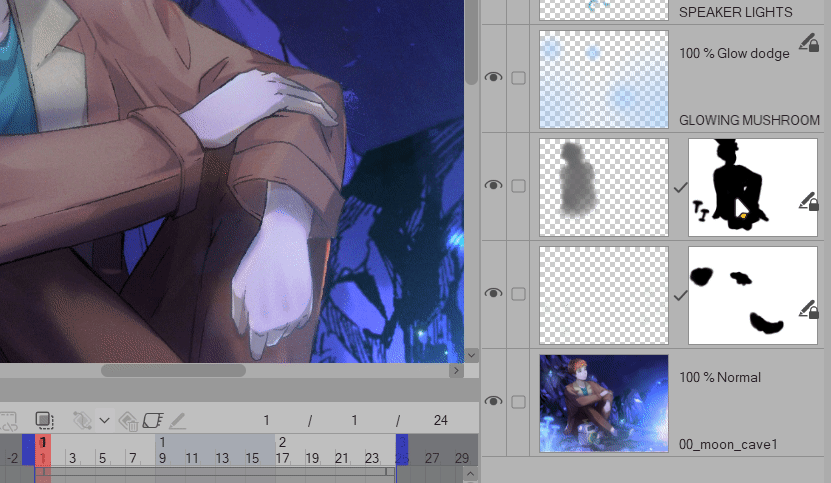The height and width of the screenshot is (483, 831).
Task: Open keyframe interpolation dropdown arrow
Action: coord(104,421)
